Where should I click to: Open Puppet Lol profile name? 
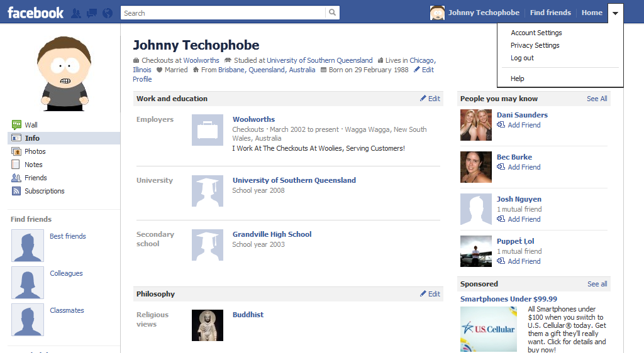pyautogui.click(x=516, y=241)
